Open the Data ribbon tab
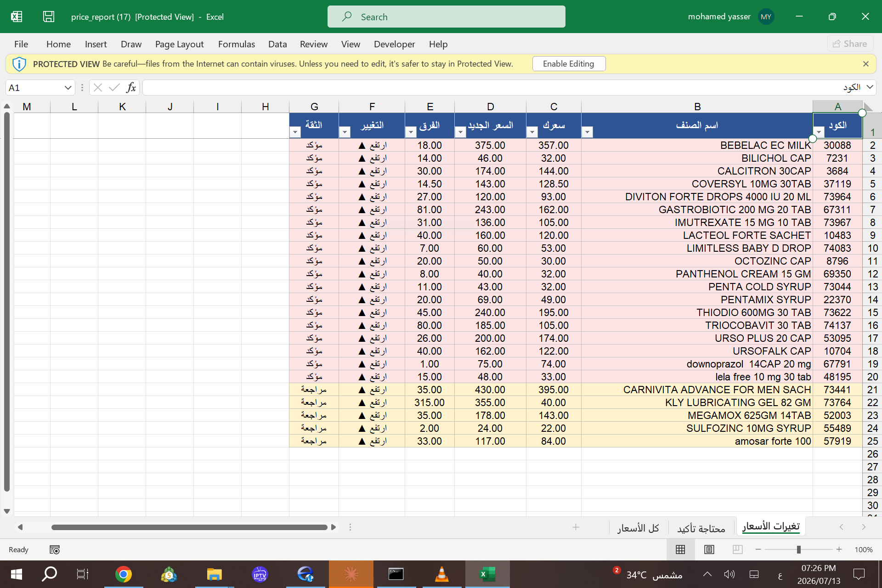This screenshot has height=588, width=882. [277, 44]
